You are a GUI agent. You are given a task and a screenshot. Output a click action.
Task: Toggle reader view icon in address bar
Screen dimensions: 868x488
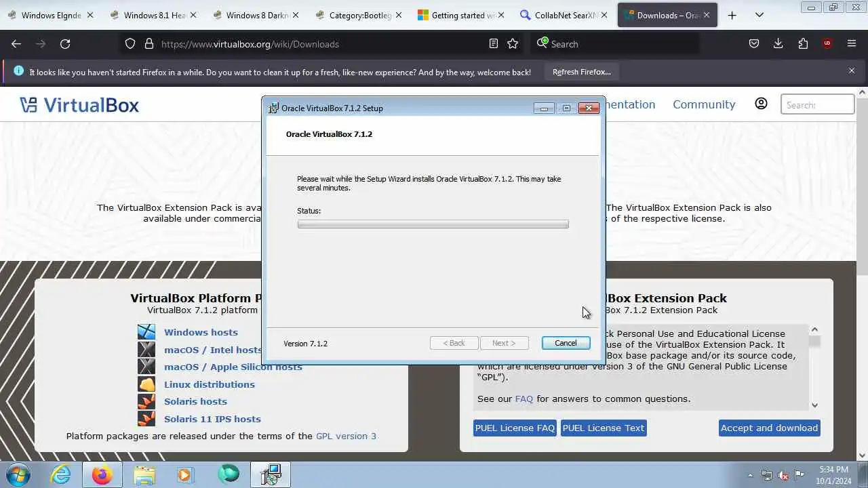(494, 44)
